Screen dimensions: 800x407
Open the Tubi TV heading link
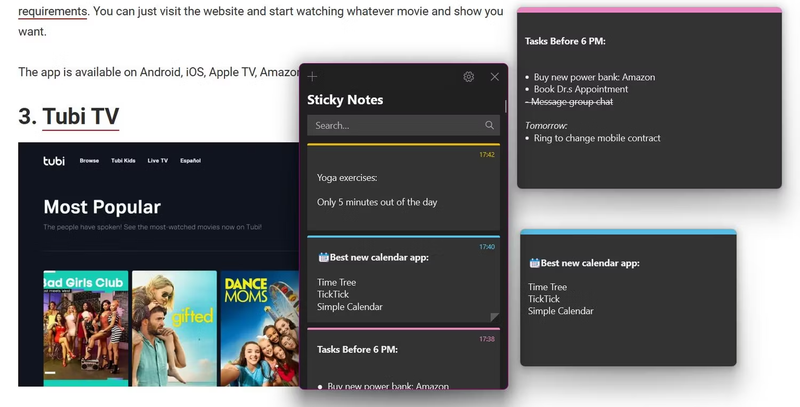81,116
